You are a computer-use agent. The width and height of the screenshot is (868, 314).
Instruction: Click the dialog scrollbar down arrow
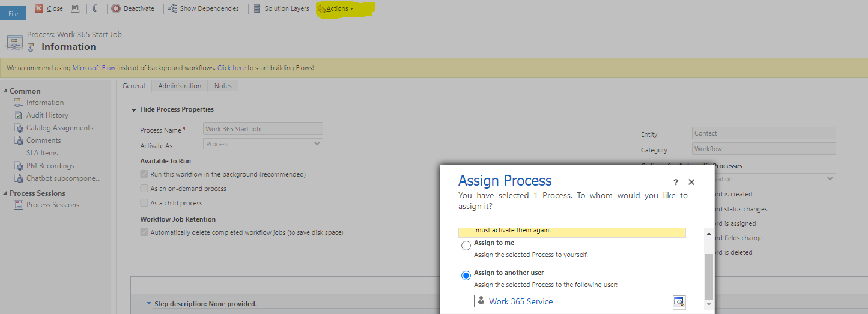(709, 305)
